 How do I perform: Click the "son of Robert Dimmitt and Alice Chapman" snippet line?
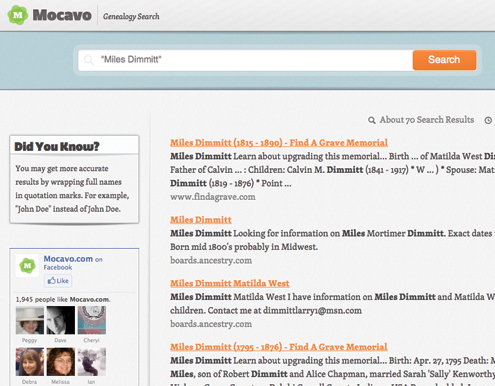[332, 374]
